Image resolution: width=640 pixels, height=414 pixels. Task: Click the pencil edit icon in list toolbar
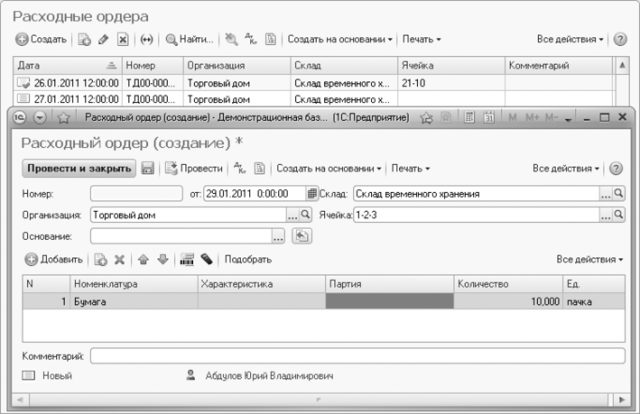(x=103, y=39)
